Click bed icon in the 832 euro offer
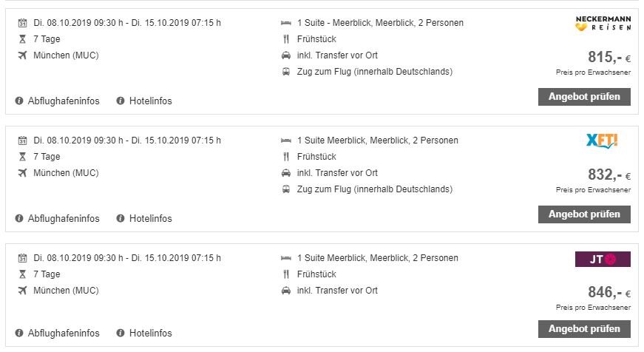 click(x=286, y=141)
